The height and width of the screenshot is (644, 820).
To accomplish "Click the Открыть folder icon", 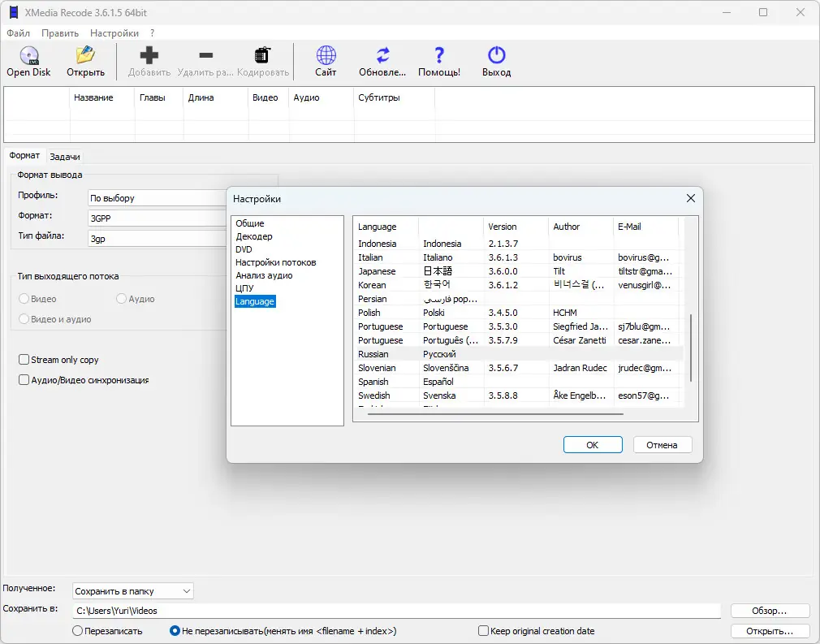I will [x=85, y=55].
